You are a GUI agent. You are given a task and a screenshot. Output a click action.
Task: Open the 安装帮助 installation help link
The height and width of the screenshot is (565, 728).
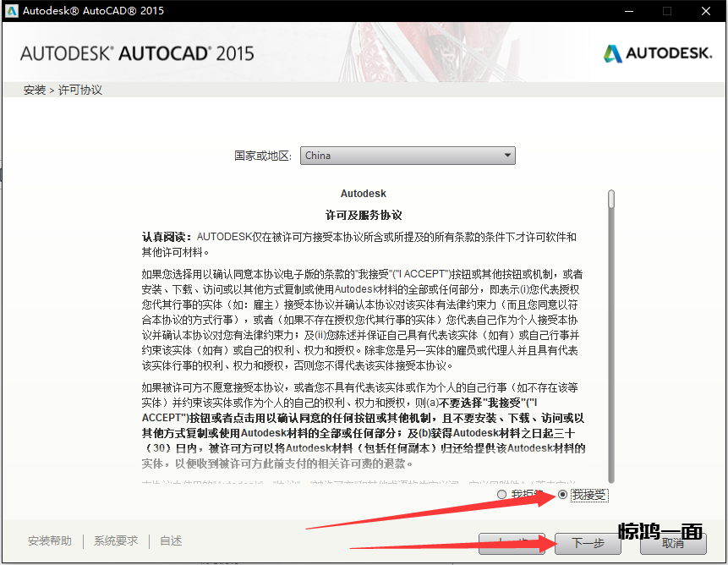click(x=50, y=541)
